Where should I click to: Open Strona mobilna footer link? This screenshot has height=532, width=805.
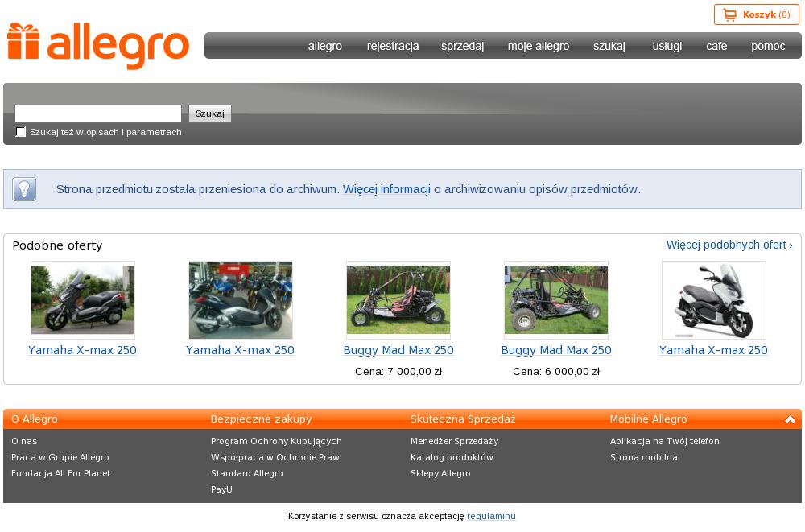click(x=644, y=457)
